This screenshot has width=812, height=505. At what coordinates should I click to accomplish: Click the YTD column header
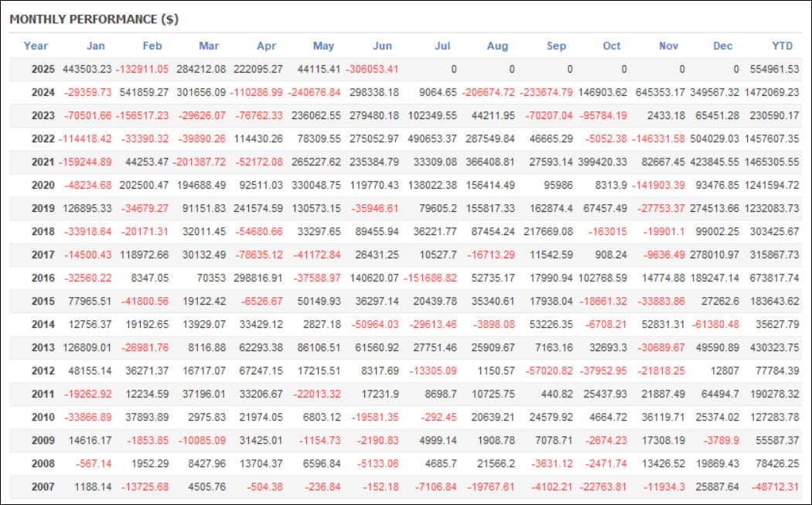click(x=782, y=46)
